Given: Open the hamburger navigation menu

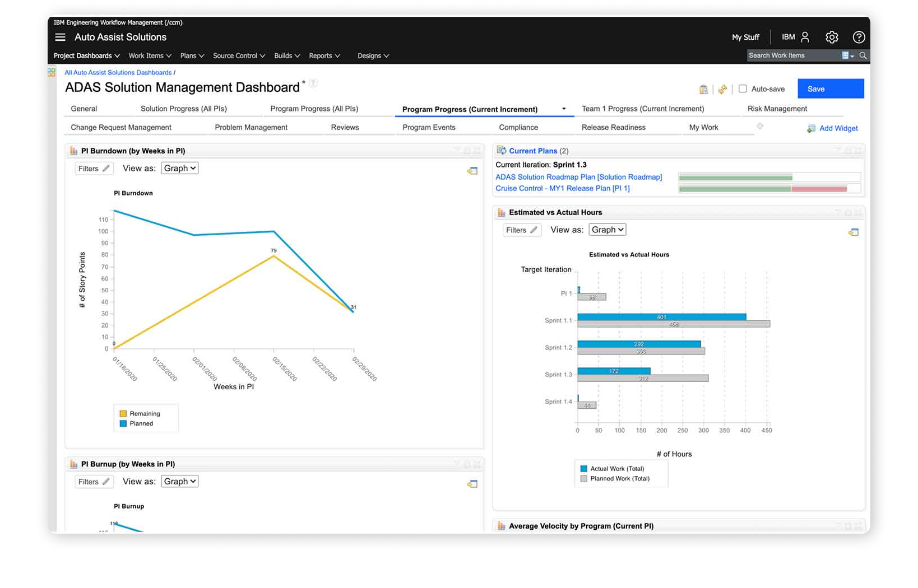Looking at the screenshot, I should 60,37.
